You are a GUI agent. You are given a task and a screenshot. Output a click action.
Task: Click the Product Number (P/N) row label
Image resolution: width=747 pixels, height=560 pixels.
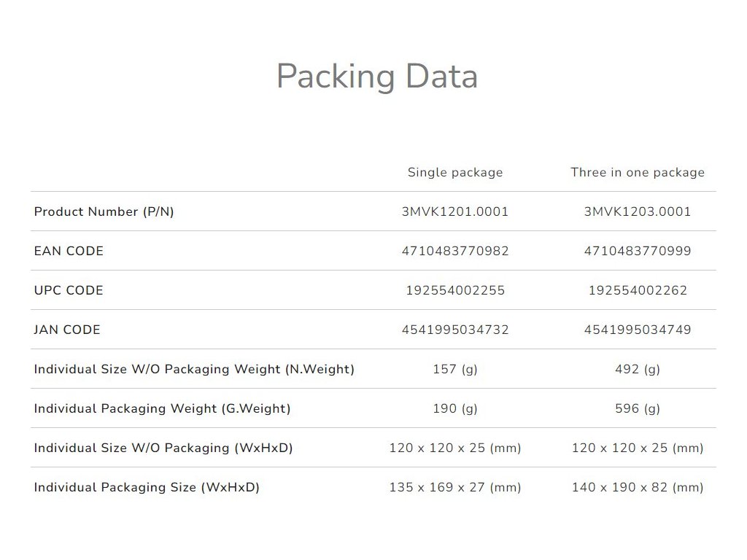pos(104,212)
